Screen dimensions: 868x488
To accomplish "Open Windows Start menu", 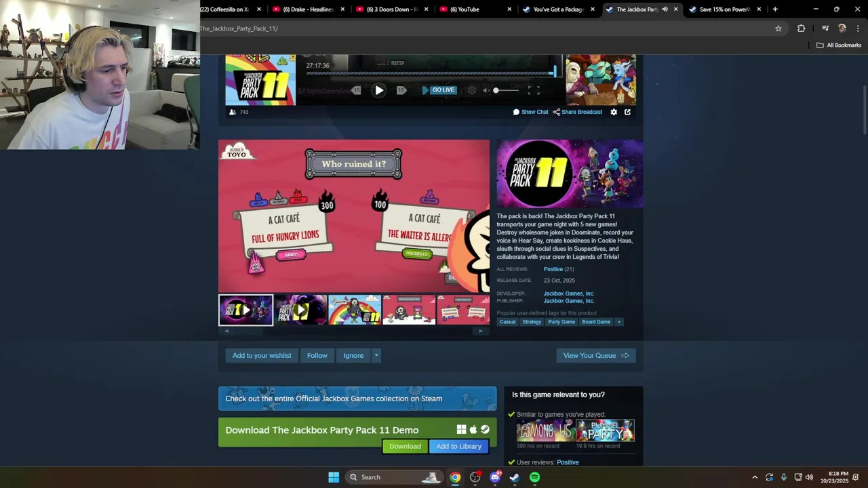I will 334,477.
